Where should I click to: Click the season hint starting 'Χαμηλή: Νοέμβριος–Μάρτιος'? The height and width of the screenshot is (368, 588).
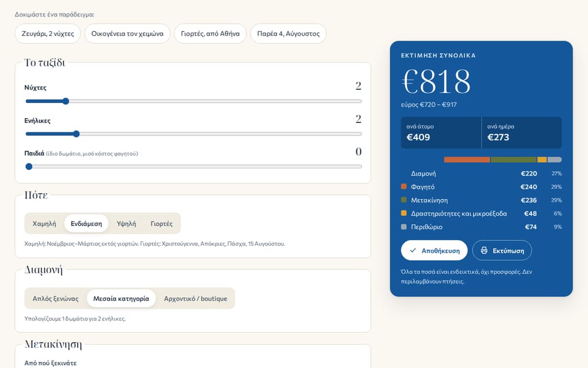[155, 244]
